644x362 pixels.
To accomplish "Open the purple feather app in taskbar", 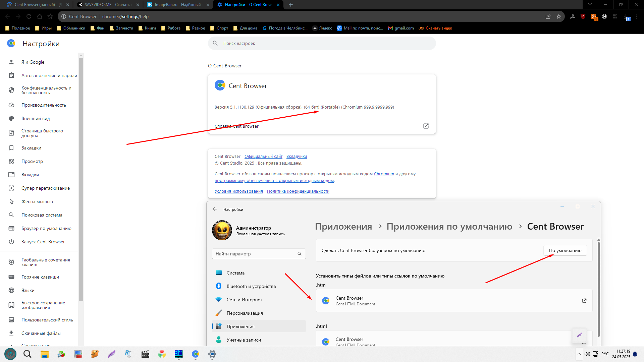I will click(112, 354).
